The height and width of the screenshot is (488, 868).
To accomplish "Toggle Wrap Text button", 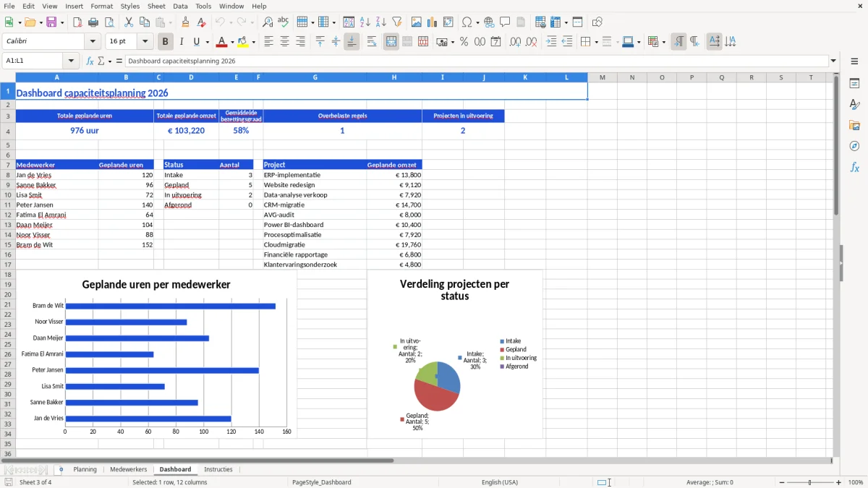I will (372, 42).
